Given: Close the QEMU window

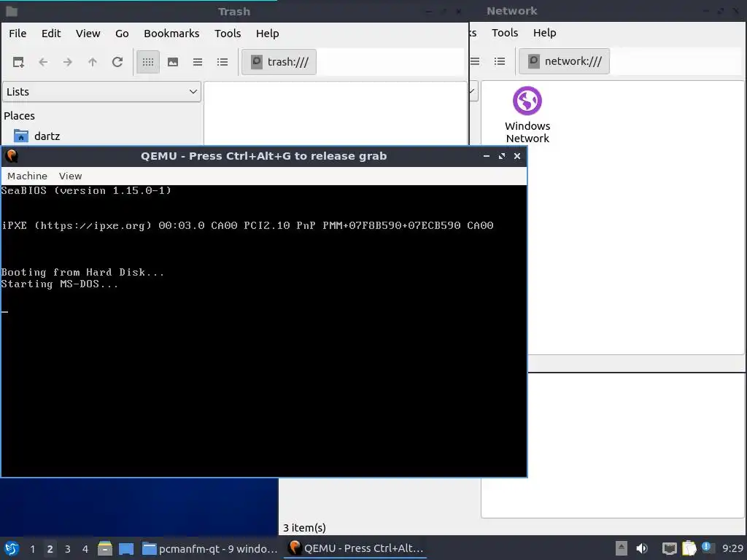Looking at the screenshot, I should coord(517,156).
